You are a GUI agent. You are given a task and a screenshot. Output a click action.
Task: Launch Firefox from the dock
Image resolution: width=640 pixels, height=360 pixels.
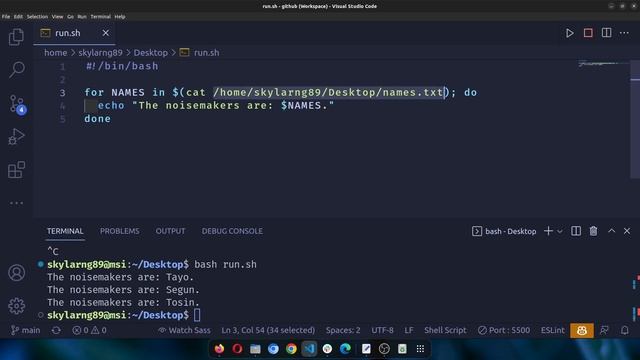point(219,349)
